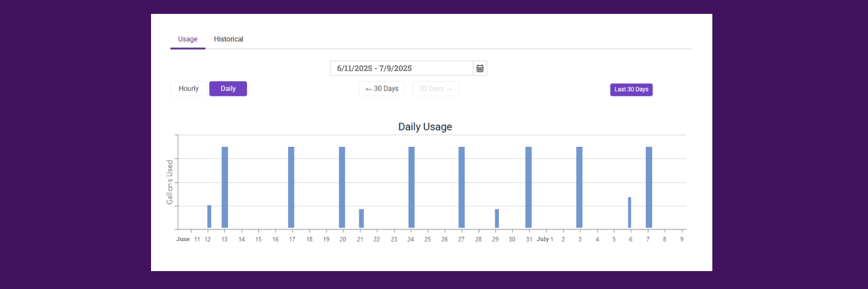Click the June 27 usage bar
This screenshot has height=289, width=868.
(x=462, y=187)
